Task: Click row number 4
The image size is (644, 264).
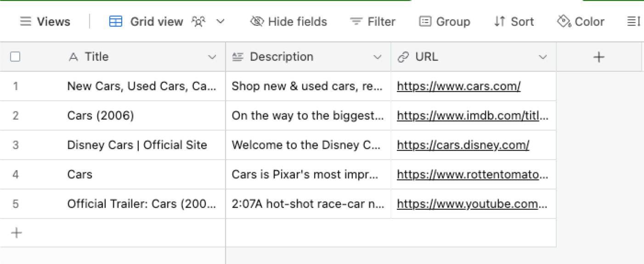Action: [x=16, y=174]
